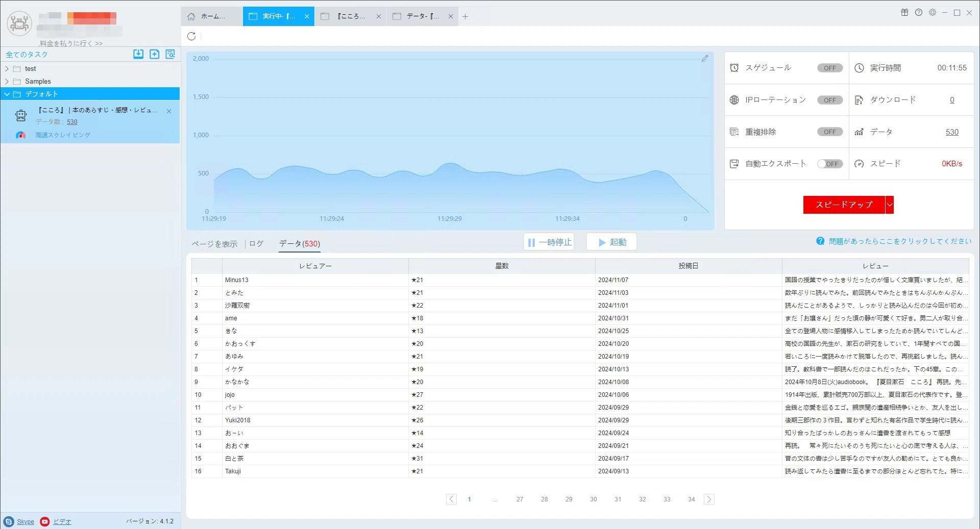Click the refresh icon below the tabs
Image resolution: width=980 pixels, height=529 pixels.
(x=191, y=36)
